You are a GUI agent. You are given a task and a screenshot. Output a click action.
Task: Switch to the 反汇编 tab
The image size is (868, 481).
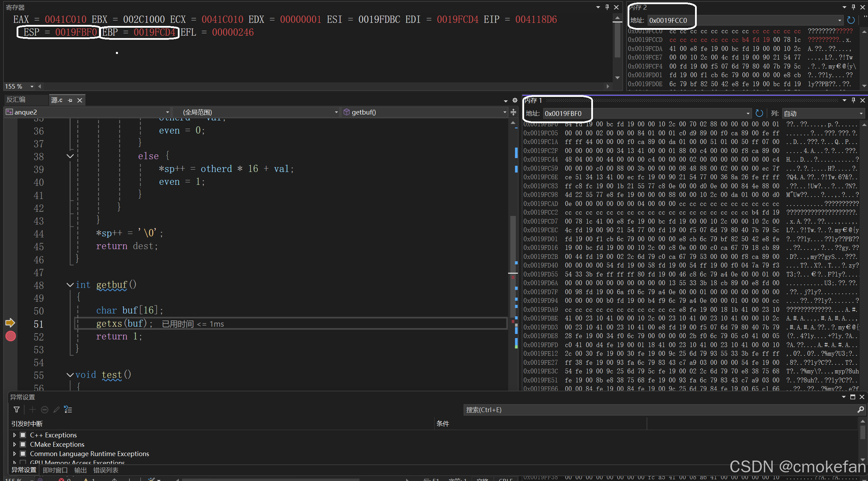tap(16, 100)
